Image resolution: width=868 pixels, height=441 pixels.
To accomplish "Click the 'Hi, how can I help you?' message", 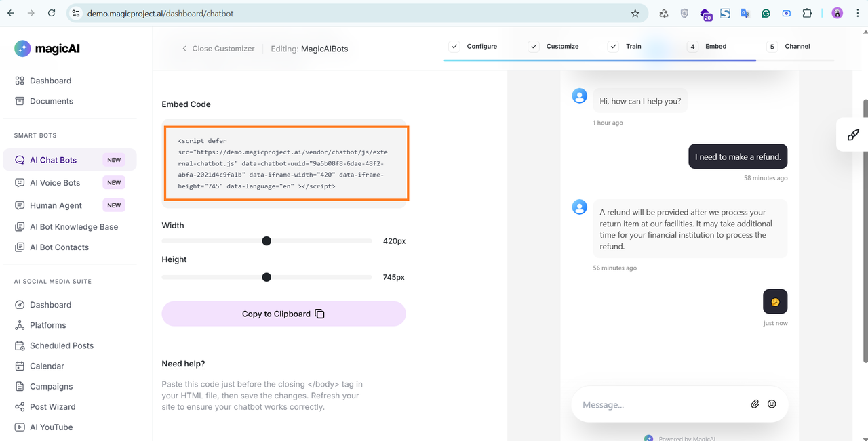I will (x=640, y=101).
